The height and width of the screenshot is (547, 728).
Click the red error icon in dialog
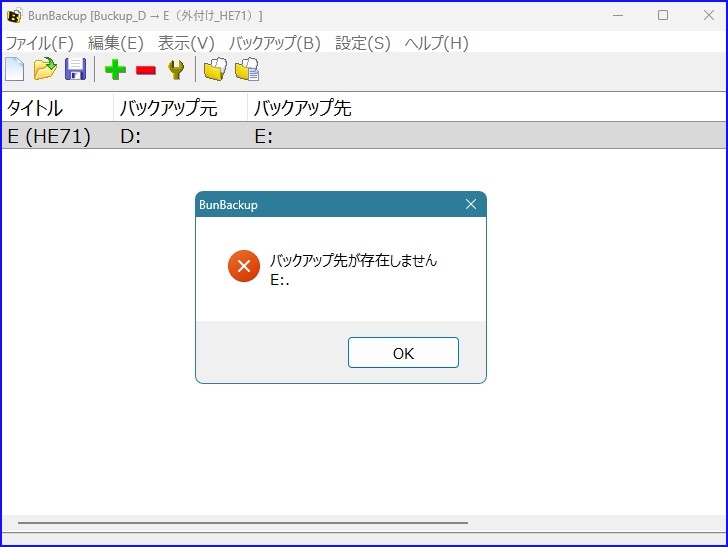[244, 266]
